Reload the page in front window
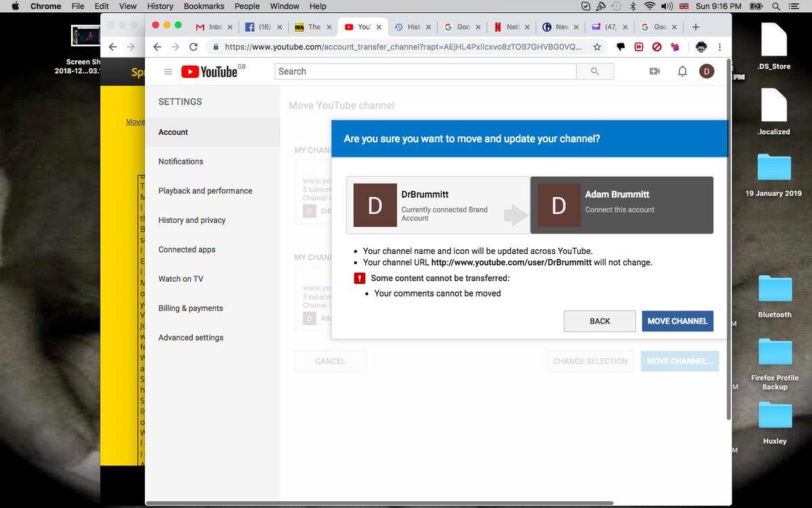 (194, 47)
